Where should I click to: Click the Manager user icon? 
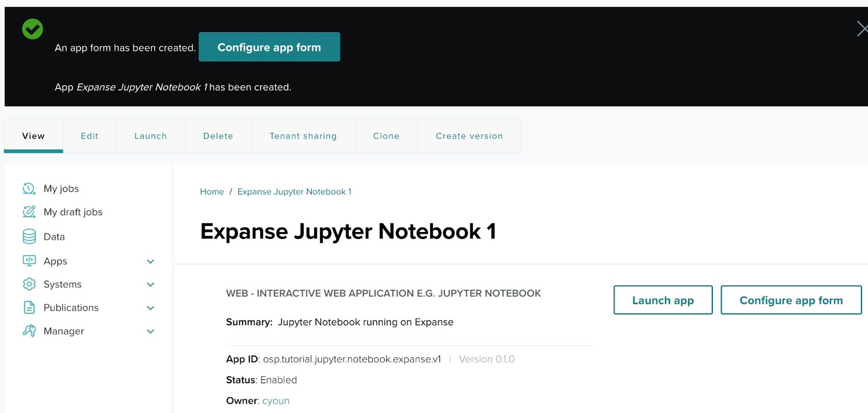(x=29, y=331)
